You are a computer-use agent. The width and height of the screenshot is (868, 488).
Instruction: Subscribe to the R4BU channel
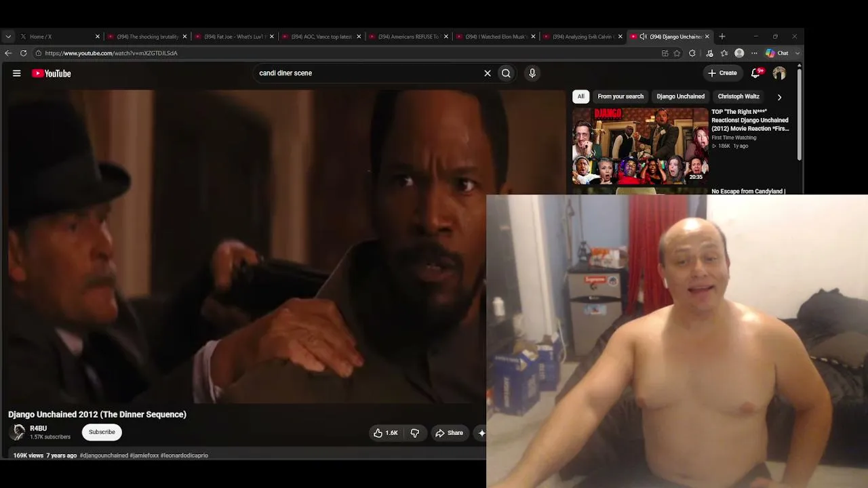coord(102,432)
